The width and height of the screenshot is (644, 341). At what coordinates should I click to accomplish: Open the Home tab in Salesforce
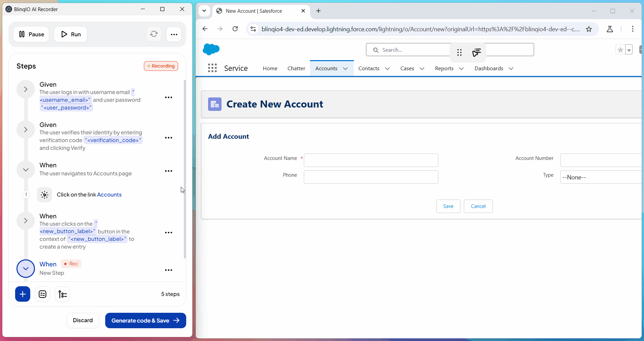coord(270,69)
